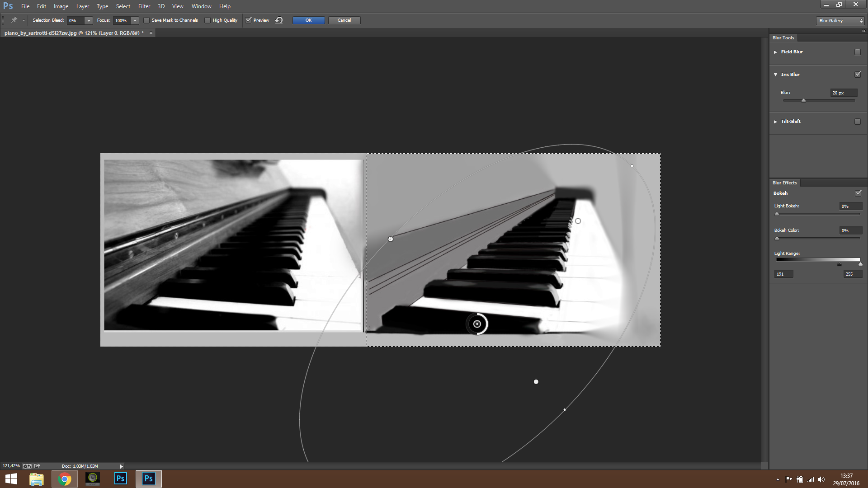
Task: Enable the High Quality checkbox
Action: tap(208, 20)
